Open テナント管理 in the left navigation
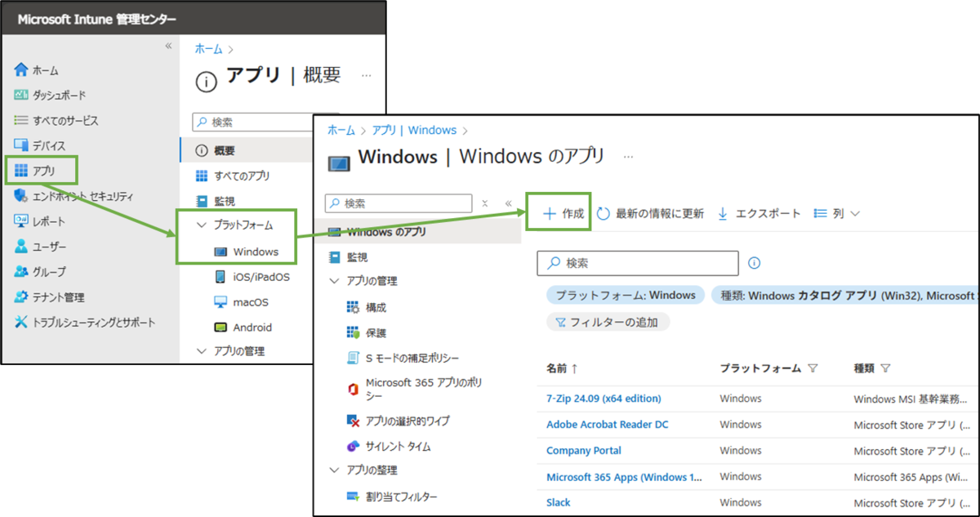Viewport: 980px width, 517px height. [x=49, y=297]
